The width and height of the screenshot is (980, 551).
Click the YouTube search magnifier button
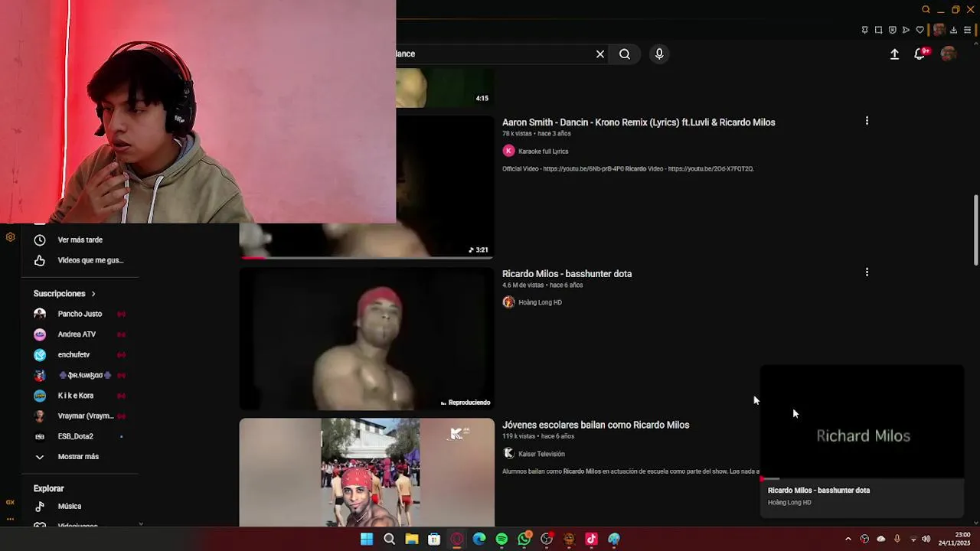pos(625,54)
